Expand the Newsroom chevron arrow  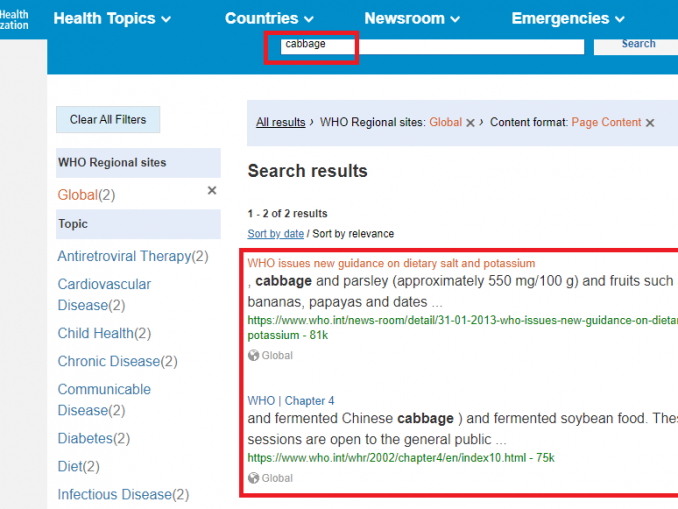pyautogui.click(x=454, y=19)
